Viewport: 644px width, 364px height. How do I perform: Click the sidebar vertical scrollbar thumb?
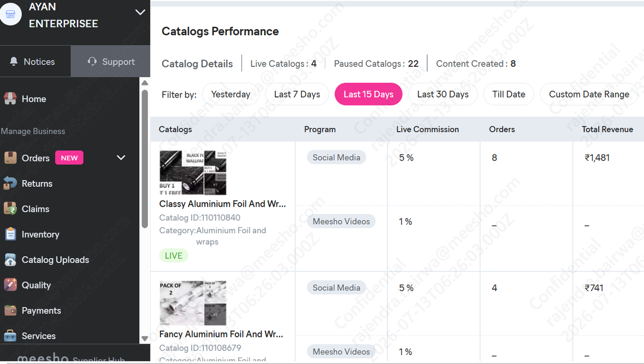(145, 159)
